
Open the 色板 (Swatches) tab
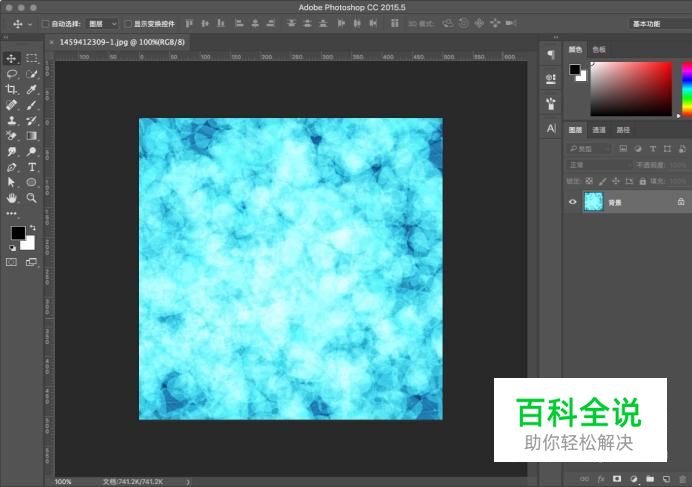click(x=599, y=49)
